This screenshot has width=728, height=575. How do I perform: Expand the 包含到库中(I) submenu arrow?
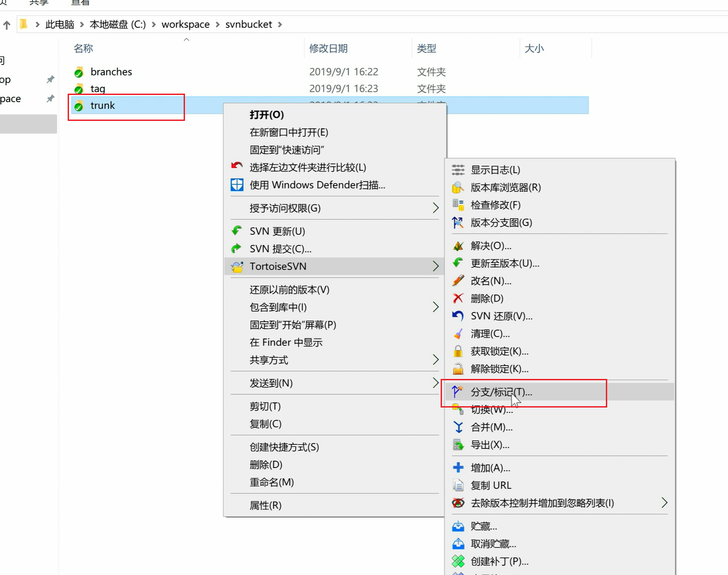point(435,307)
